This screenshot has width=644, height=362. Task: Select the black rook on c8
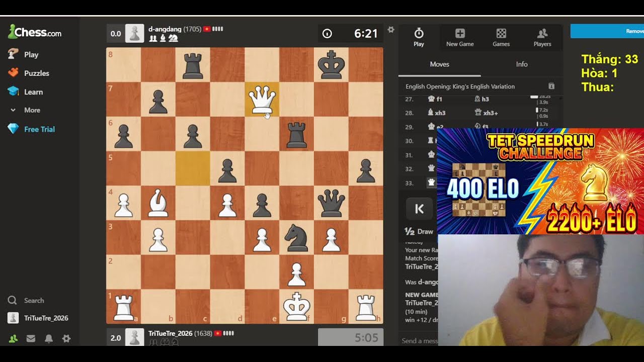(193, 64)
